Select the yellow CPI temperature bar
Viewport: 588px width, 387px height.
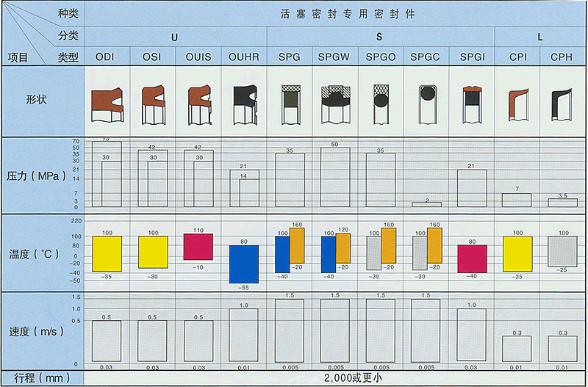tap(517, 253)
